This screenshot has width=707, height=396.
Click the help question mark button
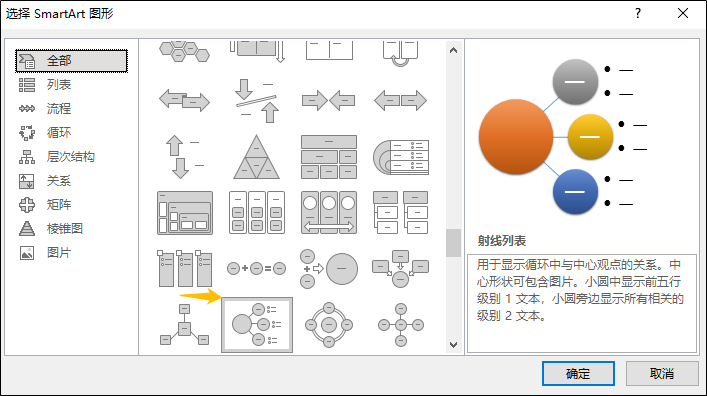point(638,13)
